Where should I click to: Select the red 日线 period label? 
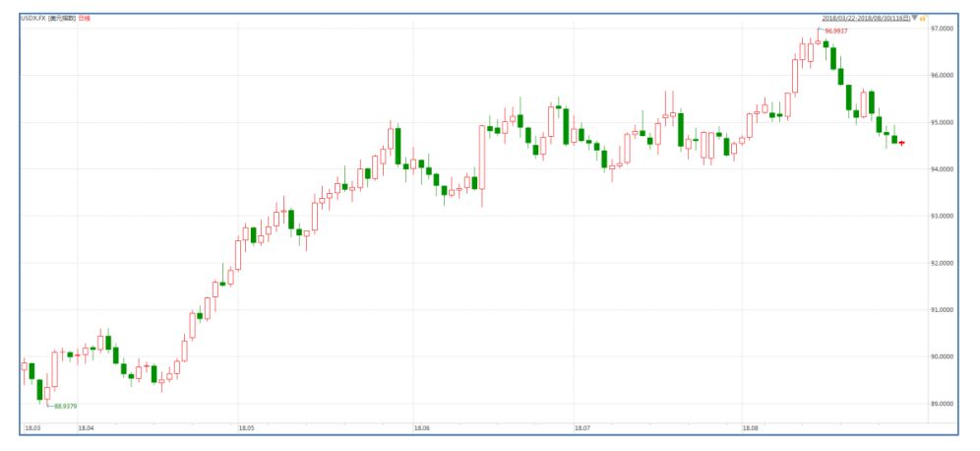pos(84,19)
